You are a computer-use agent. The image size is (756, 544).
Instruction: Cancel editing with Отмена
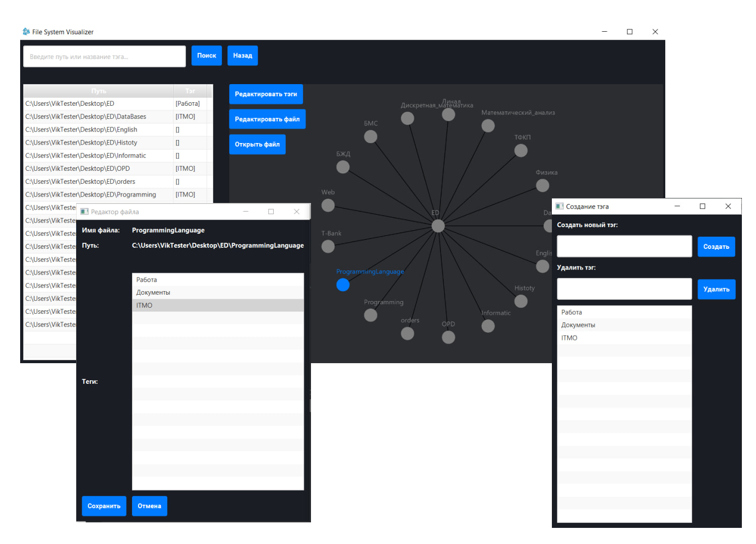click(x=149, y=506)
